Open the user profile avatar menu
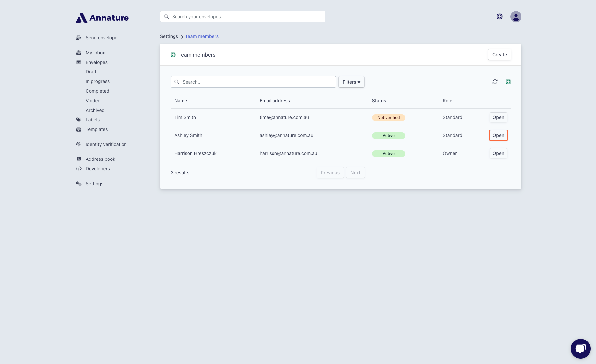This screenshot has height=364, width=596. [516, 17]
